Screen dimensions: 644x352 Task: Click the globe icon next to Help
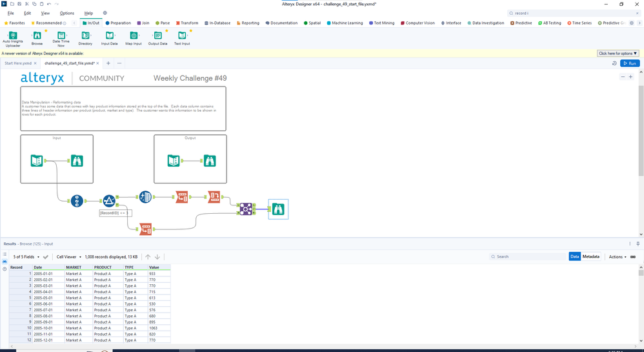coord(105,13)
